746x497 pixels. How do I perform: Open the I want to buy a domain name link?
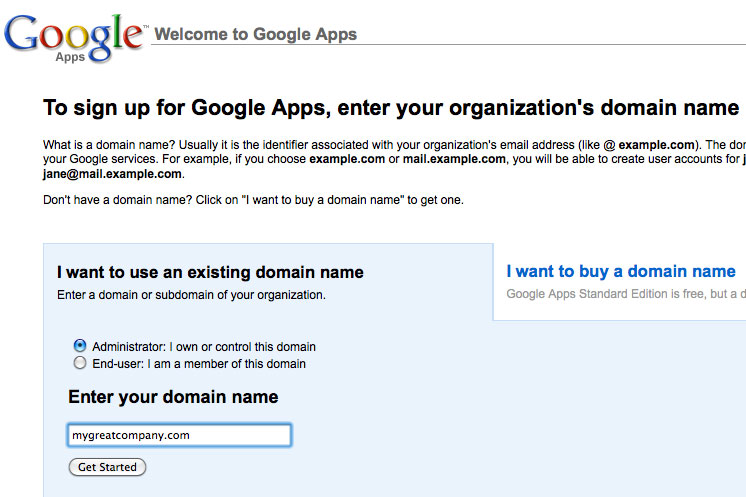point(621,272)
